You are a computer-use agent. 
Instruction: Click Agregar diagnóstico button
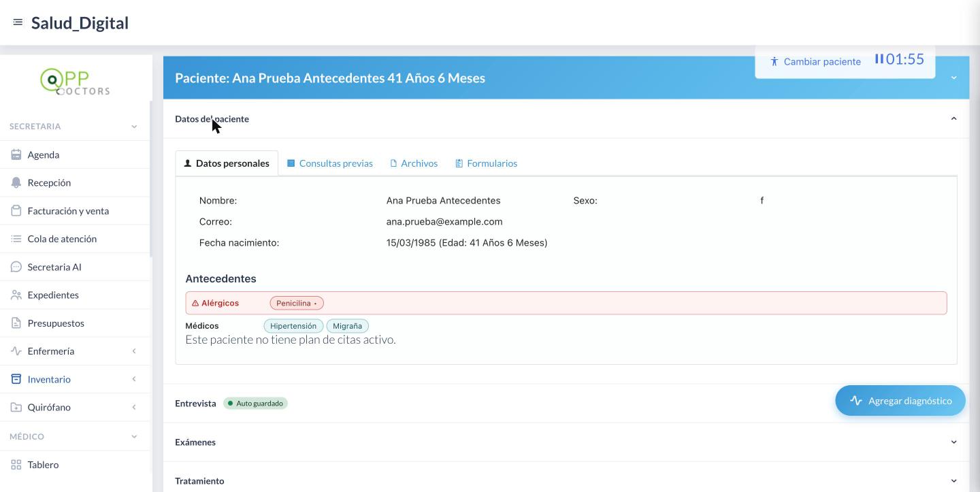900,401
